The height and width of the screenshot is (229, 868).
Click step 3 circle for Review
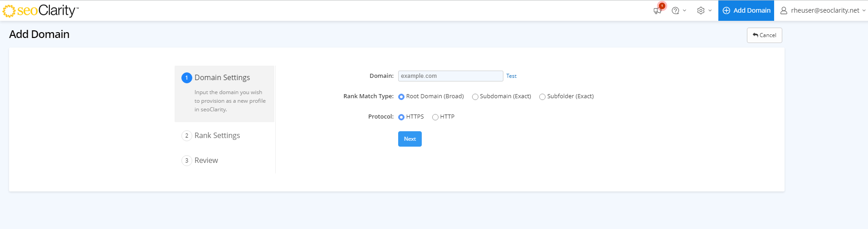(x=186, y=161)
